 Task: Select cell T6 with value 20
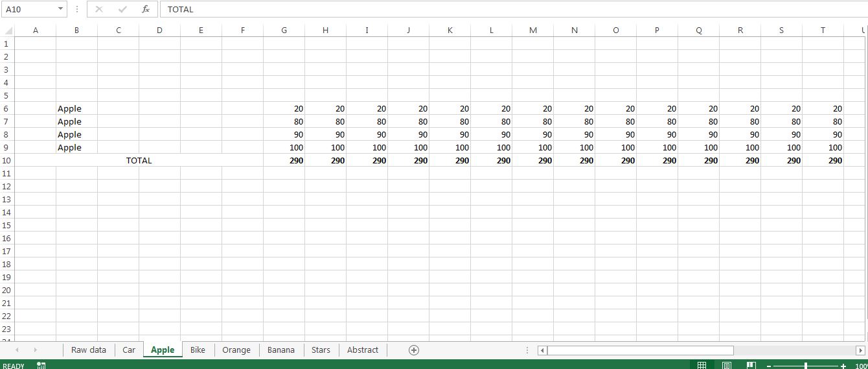click(823, 108)
